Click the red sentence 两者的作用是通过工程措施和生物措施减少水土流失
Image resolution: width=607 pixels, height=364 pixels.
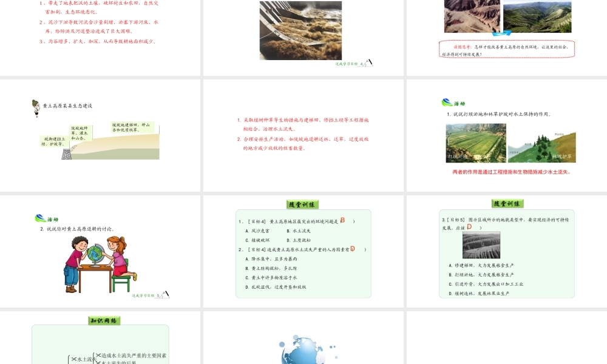pos(512,172)
